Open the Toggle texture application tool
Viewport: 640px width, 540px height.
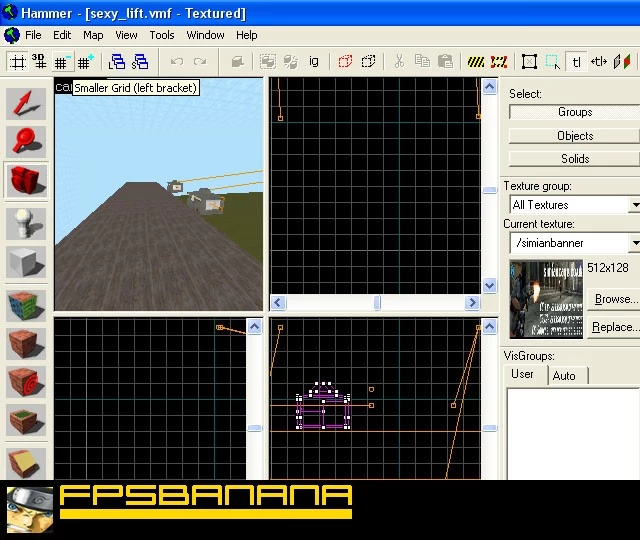pyautogui.click(x=26, y=306)
